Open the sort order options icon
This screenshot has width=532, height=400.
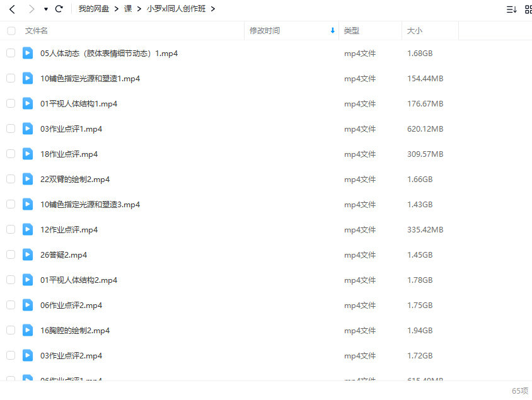click(511, 9)
